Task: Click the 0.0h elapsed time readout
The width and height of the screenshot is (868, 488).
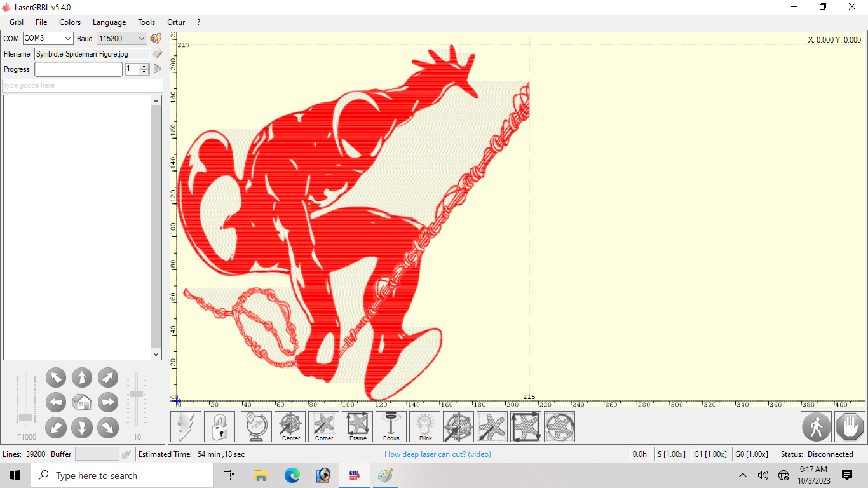Action: tap(640, 454)
